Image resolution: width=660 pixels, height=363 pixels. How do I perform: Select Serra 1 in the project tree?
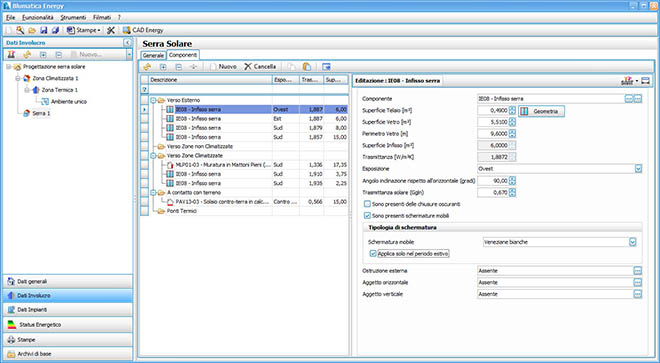point(42,113)
